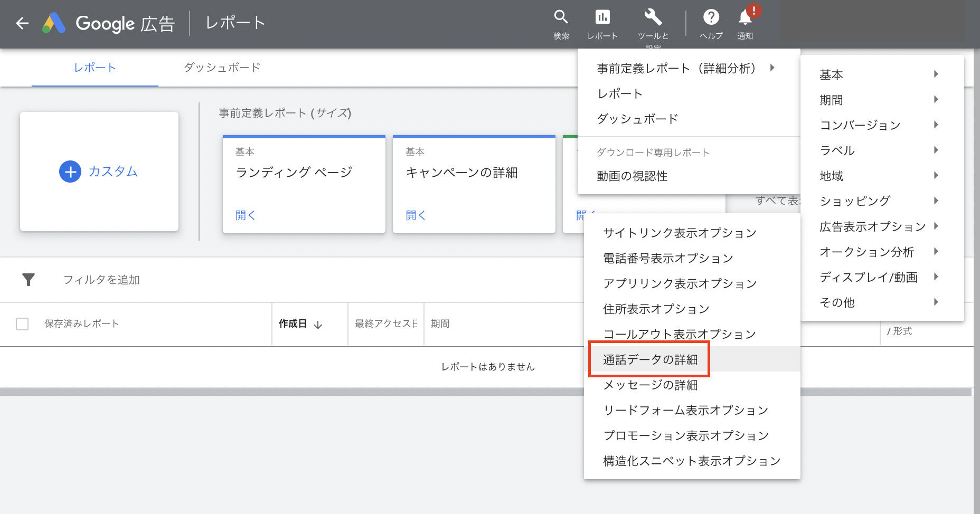The width and height of the screenshot is (980, 514).
Task: Sort by 作成日 column header
Action: (300, 324)
